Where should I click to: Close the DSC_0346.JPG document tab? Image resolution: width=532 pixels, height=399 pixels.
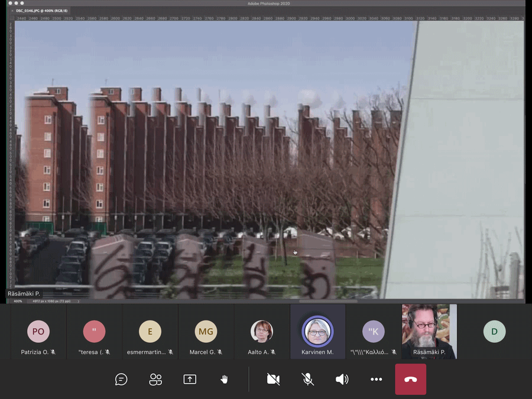point(12,11)
